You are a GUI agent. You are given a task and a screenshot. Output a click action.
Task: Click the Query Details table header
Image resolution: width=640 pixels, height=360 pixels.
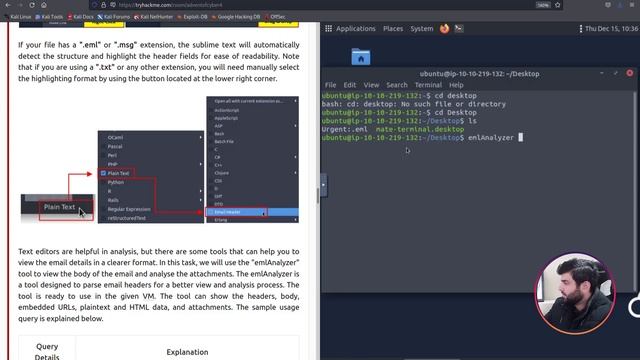click(47, 351)
